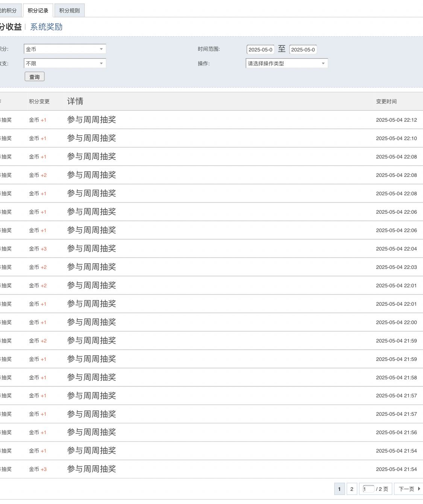This screenshot has width=423, height=504.
Task: Open the 系统奖励 link
Action: pyautogui.click(x=46, y=27)
